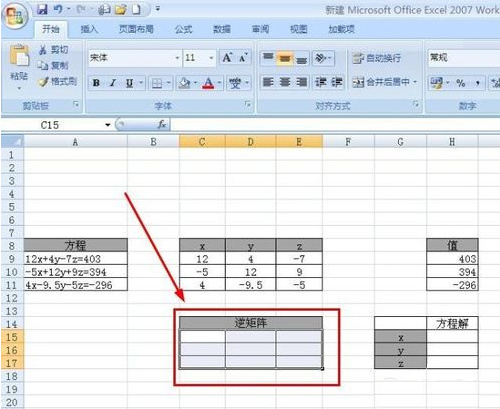Click accounting number format icon
The height and width of the screenshot is (409, 500).
tap(436, 83)
